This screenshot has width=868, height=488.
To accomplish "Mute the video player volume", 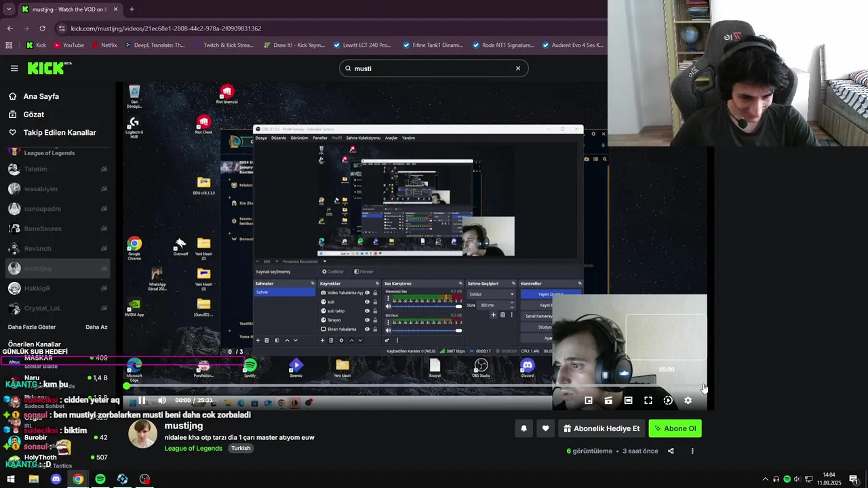I will point(162,401).
